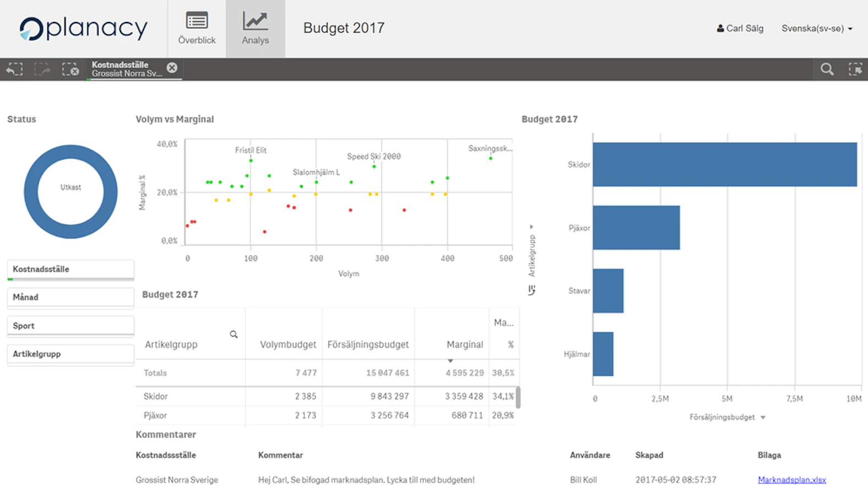Click the Slalomhjälm L label
The image size is (868, 496).
[316, 172]
